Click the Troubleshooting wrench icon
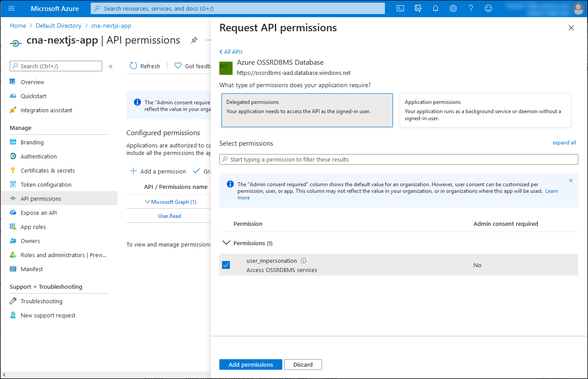Screen dimensions: 588x379 click(13, 301)
